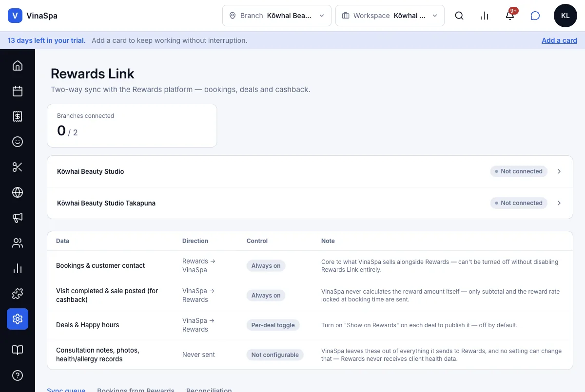
Task: Open the people icon in the sidebar
Action: pos(18,243)
